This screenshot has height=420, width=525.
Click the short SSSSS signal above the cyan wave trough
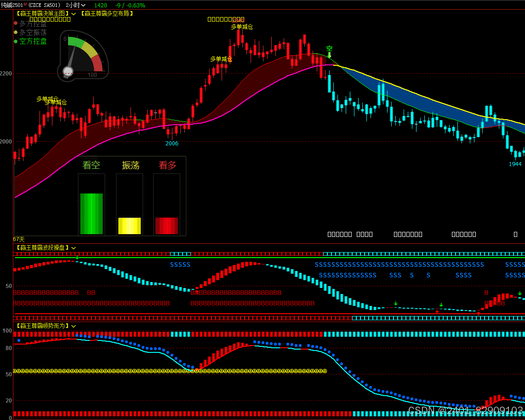click(180, 265)
